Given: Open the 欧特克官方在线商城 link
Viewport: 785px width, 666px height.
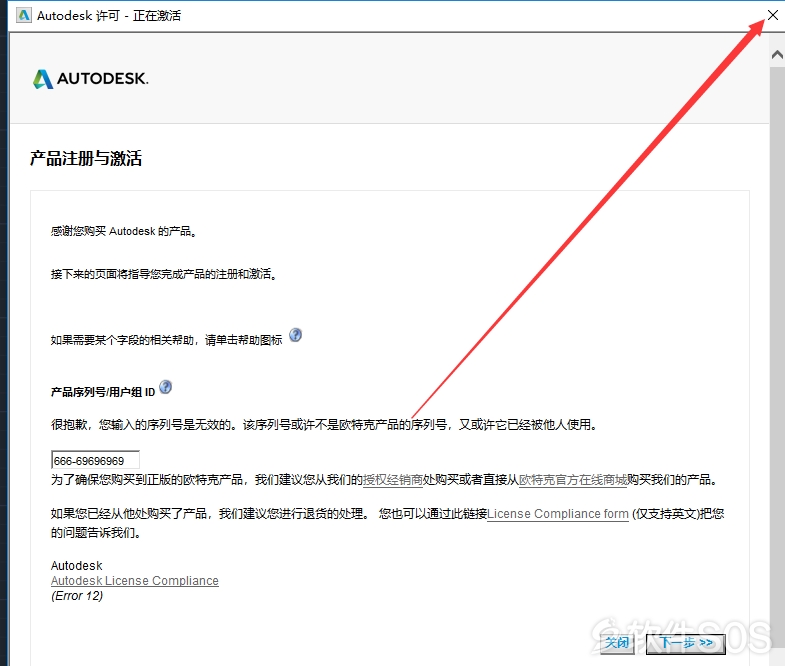Looking at the screenshot, I should [x=573, y=480].
